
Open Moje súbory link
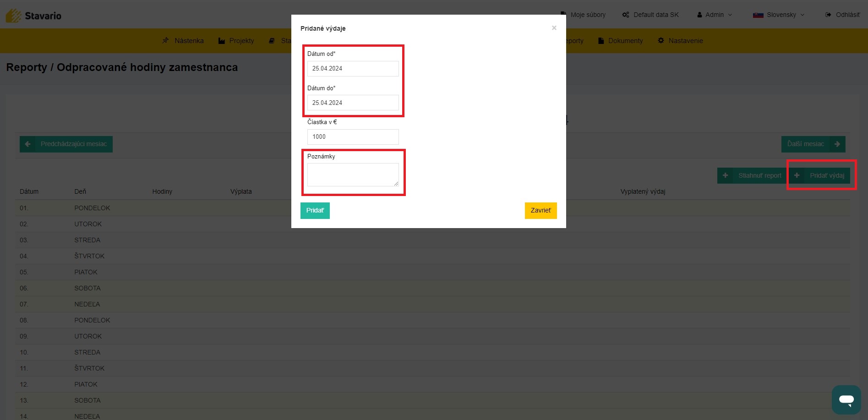pyautogui.click(x=583, y=15)
